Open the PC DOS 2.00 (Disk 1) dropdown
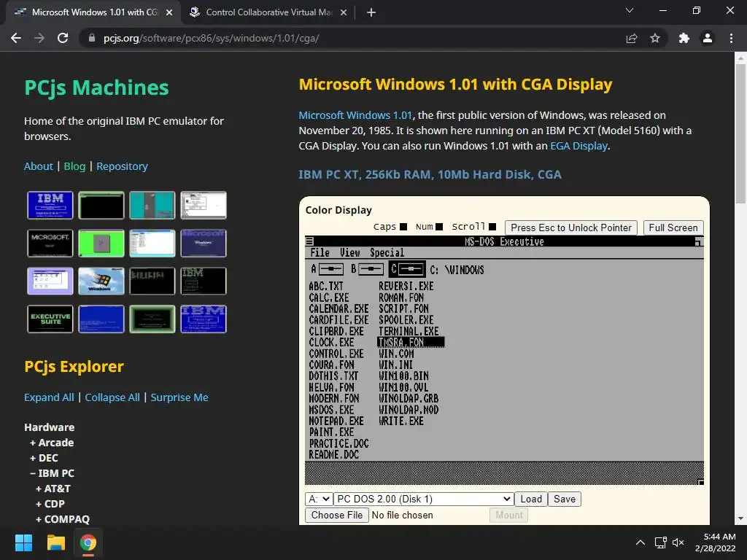 tap(424, 499)
